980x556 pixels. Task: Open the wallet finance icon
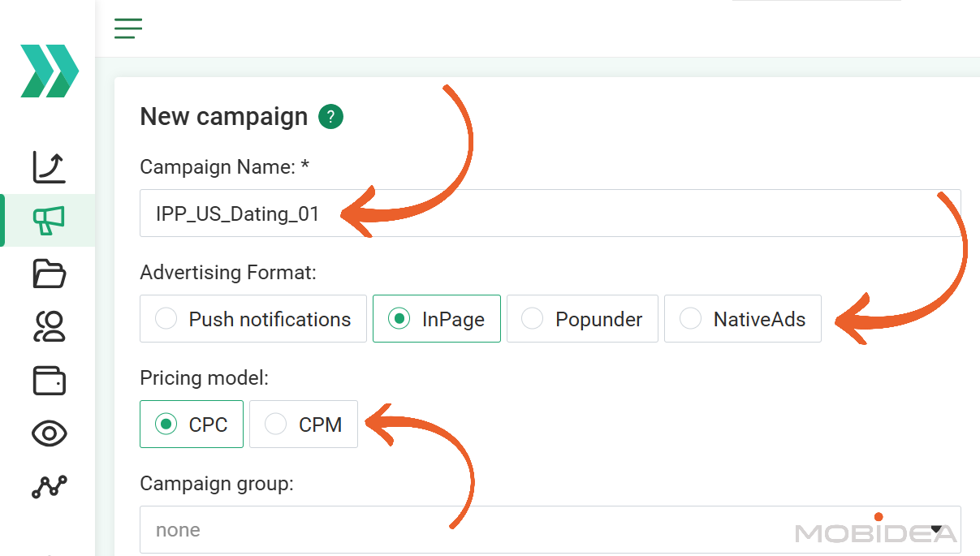[49, 381]
